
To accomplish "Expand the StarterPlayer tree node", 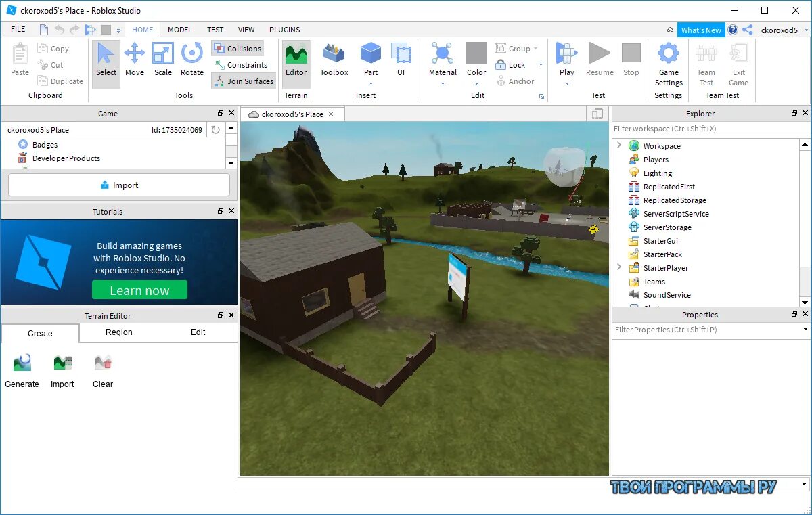I will pyautogui.click(x=619, y=267).
